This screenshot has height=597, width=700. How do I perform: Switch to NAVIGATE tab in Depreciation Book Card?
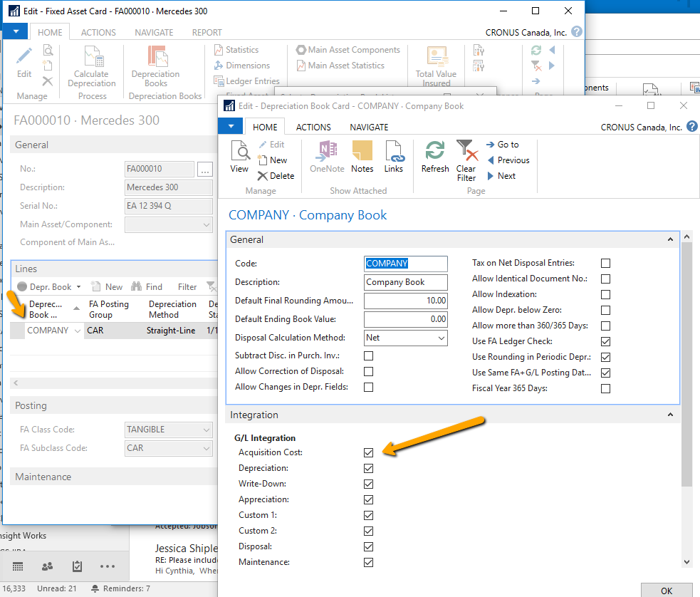coord(369,128)
